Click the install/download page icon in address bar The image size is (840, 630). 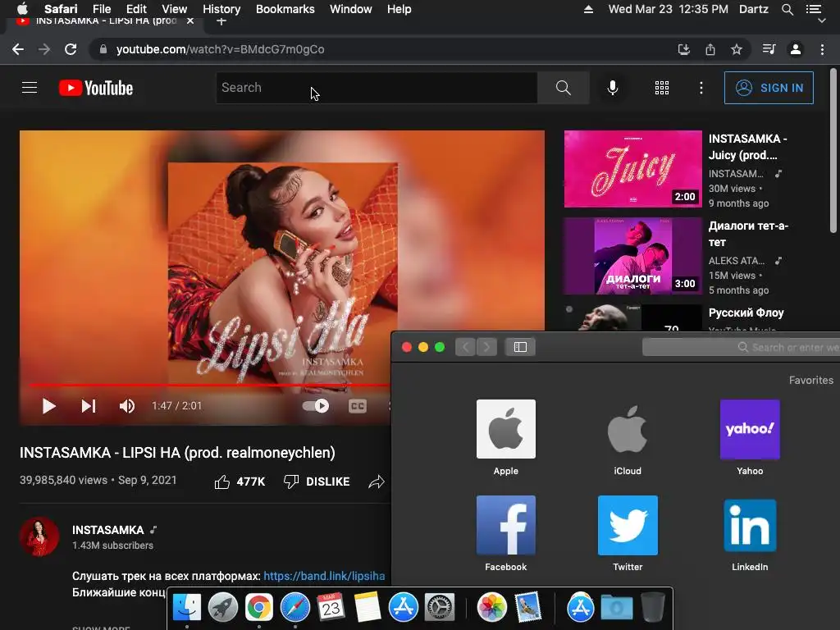[683, 49]
